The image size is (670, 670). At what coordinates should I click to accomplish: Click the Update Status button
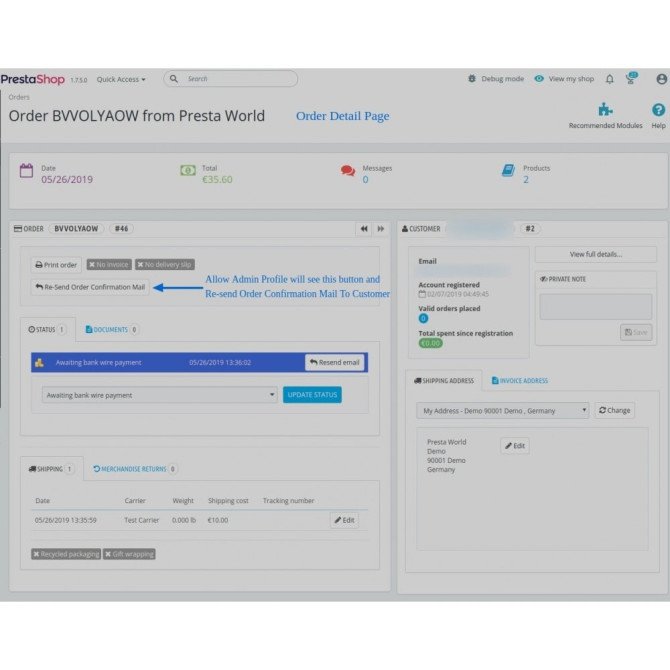tap(312, 395)
